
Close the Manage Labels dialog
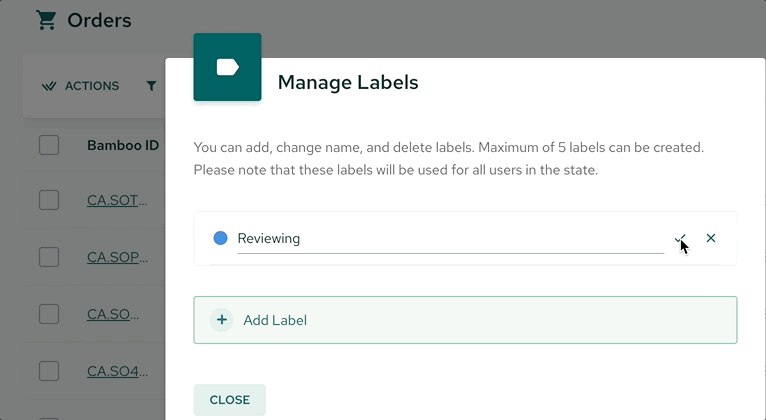tap(230, 399)
